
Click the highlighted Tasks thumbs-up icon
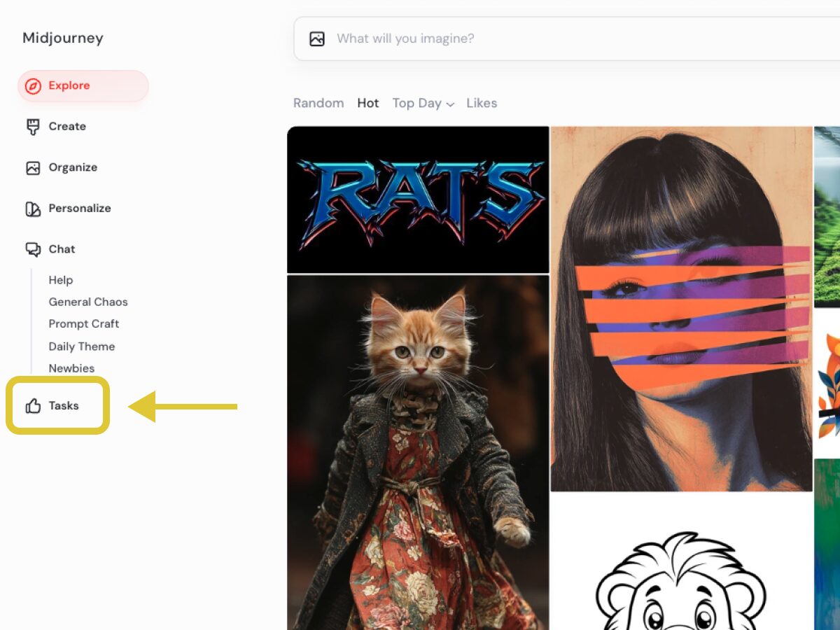pos(32,405)
